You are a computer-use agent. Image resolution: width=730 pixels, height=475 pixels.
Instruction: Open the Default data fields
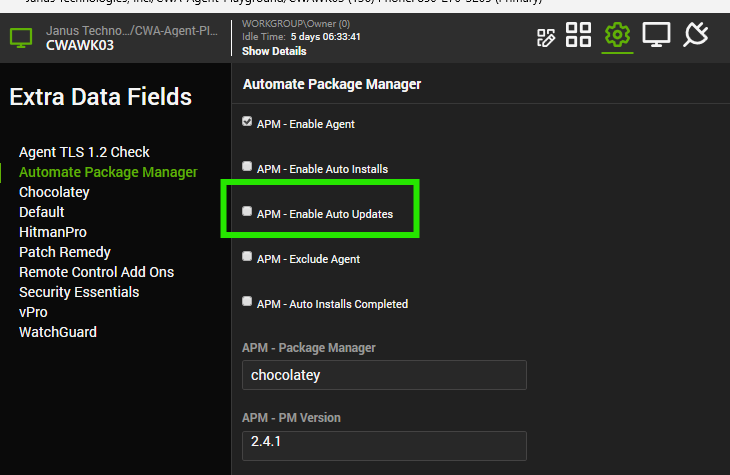41,212
